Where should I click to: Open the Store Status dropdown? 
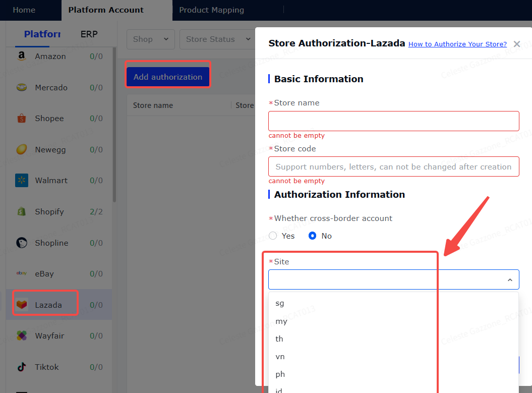[x=217, y=39]
